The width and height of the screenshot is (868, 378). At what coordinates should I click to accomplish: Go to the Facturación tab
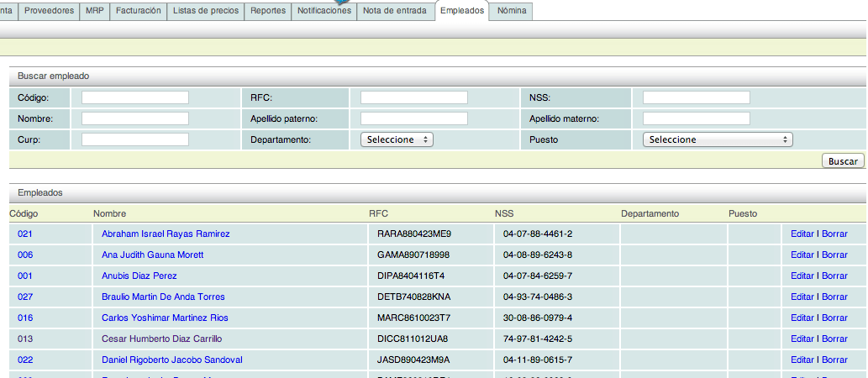[138, 11]
